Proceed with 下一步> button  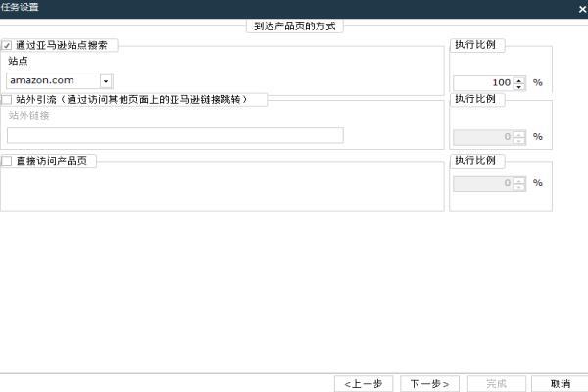[429, 384]
